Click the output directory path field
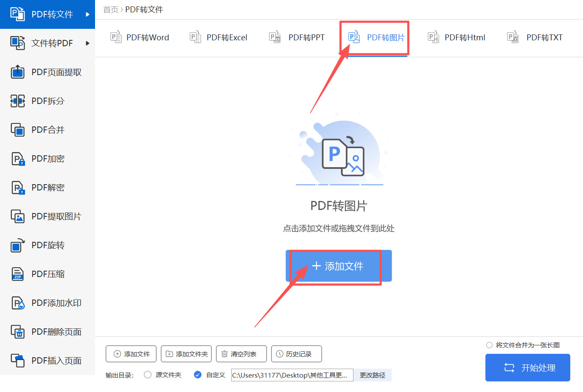The width and height of the screenshot is (583, 392). pyautogui.click(x=292, y=375)
